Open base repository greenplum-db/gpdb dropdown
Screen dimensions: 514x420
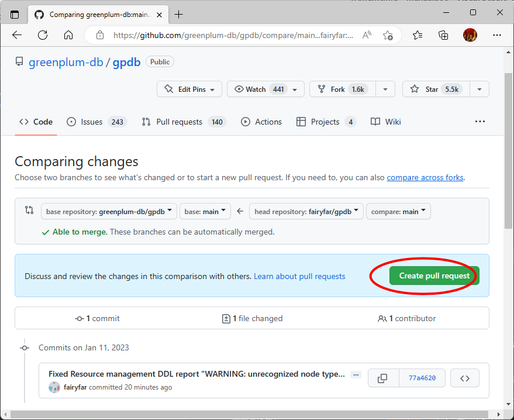(x=109, y=212)
